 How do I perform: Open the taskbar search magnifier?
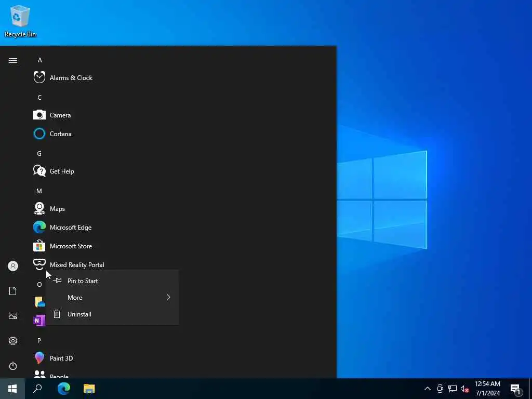[x=37, y=389]
